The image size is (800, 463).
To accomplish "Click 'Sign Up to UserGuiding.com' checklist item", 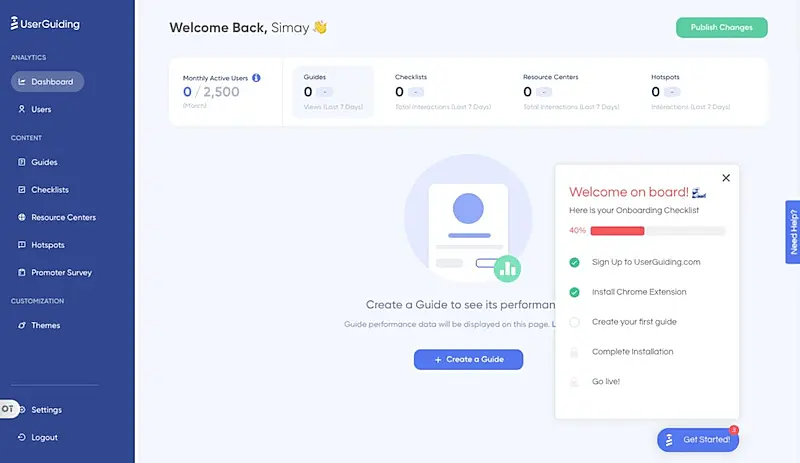I will (x=646, y=262).
